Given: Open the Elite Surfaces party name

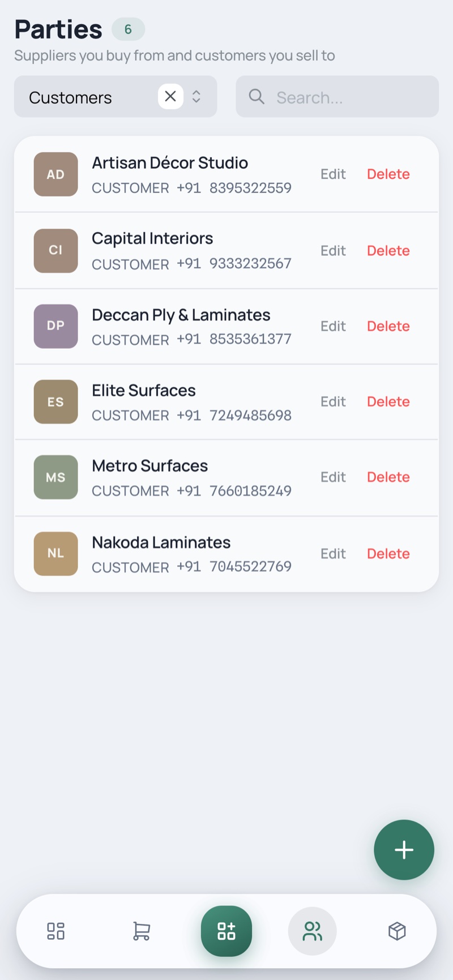Looking at the screenshot, I should click(144, 390).
